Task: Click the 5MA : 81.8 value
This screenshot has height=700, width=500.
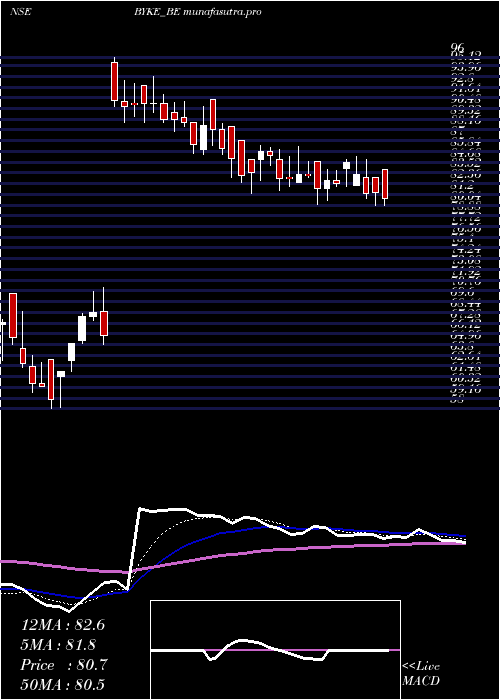Action: [x=58, y=645]
